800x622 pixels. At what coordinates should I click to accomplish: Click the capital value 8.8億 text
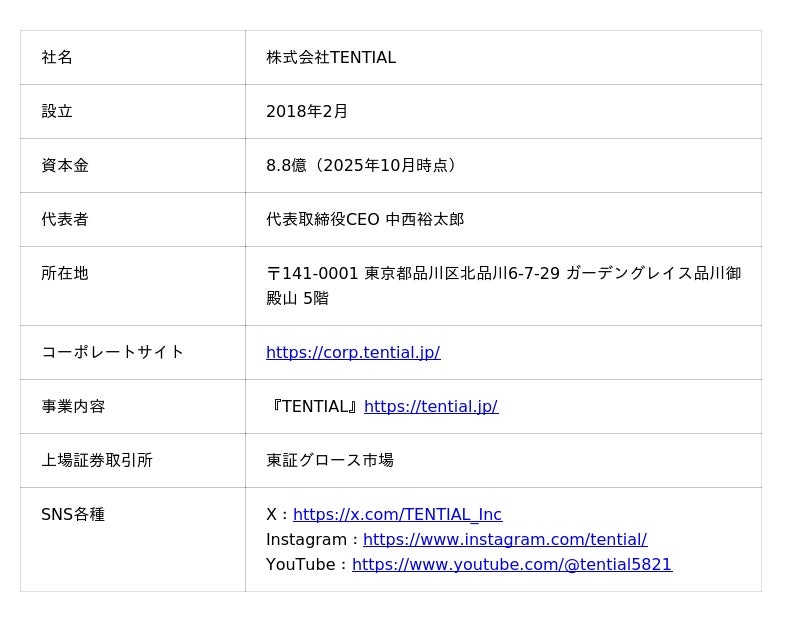pyautogui.click(x=287, y=165)
